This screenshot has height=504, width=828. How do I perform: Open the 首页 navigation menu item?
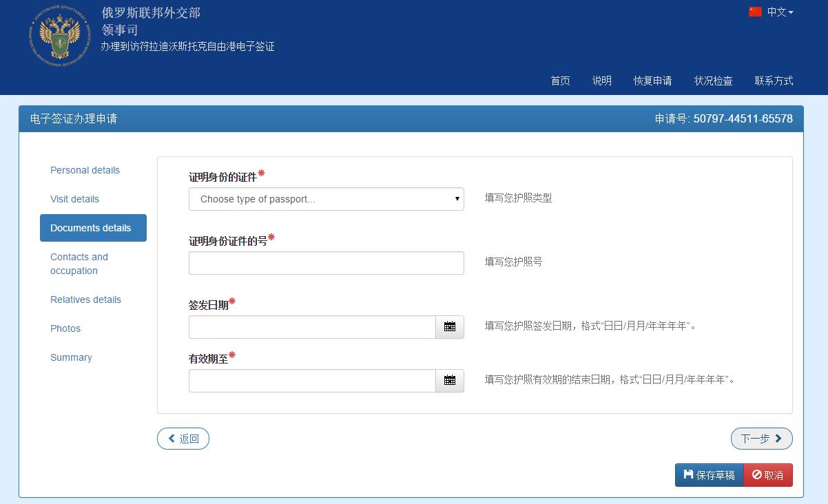point(560,81)
